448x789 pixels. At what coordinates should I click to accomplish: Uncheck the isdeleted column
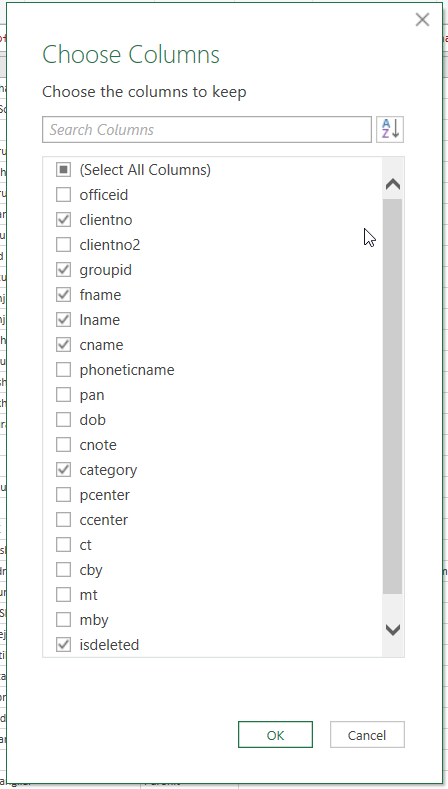pyautogui.click(x=63, y=645)
